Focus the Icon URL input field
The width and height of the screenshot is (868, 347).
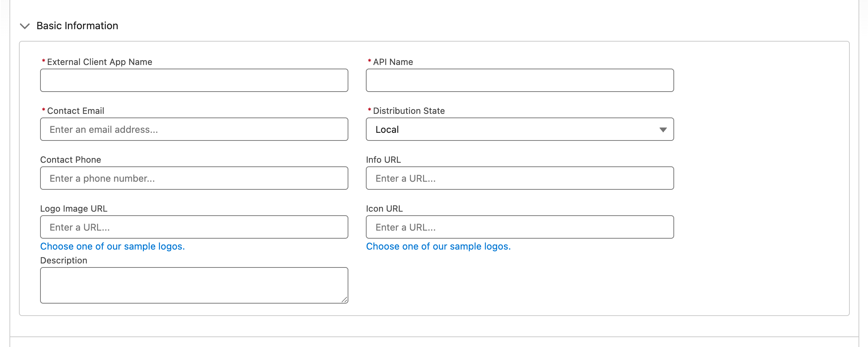coord(520,227)
